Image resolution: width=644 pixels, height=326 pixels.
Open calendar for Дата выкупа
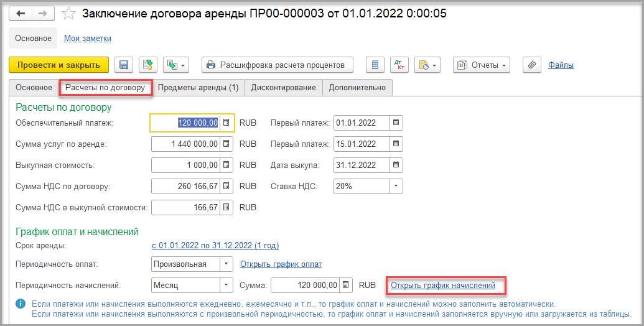[x=396, y=165]
